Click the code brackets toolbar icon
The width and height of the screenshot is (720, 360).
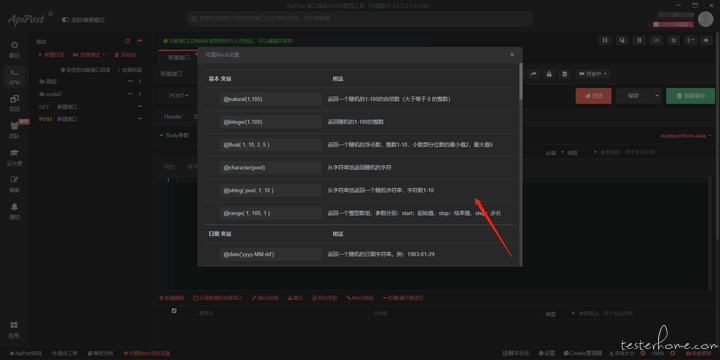click(657, 40)
